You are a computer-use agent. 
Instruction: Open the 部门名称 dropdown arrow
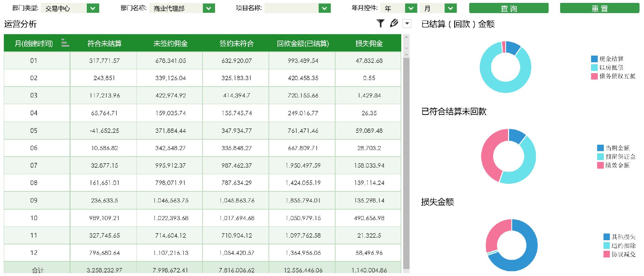[209, 8]
